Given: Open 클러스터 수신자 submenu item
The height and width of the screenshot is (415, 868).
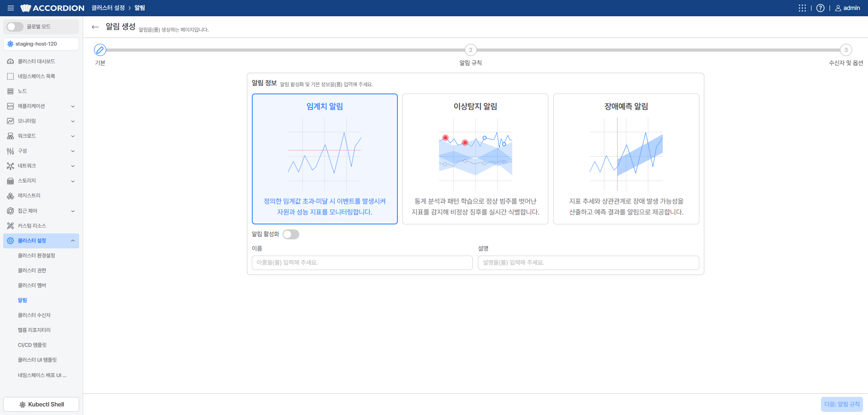Looking at the screenshot, I should coord(34,315).
